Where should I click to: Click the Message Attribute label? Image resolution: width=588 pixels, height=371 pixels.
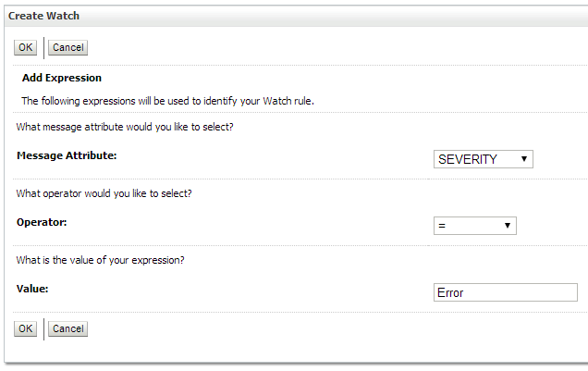tap(67, 155)
